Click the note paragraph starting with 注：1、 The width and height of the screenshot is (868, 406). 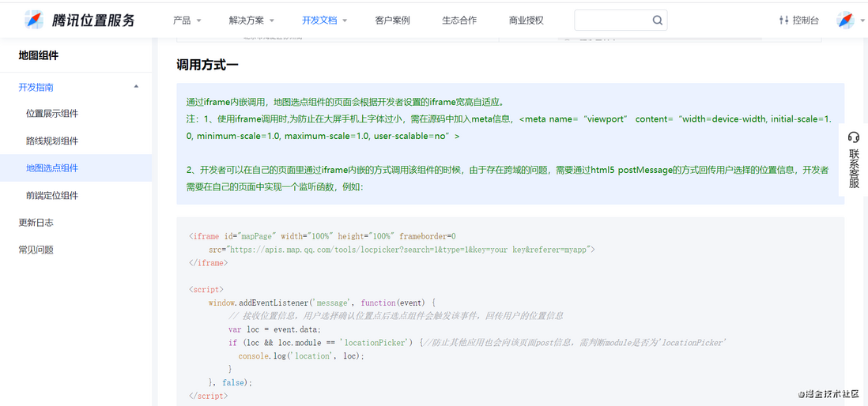510,127
